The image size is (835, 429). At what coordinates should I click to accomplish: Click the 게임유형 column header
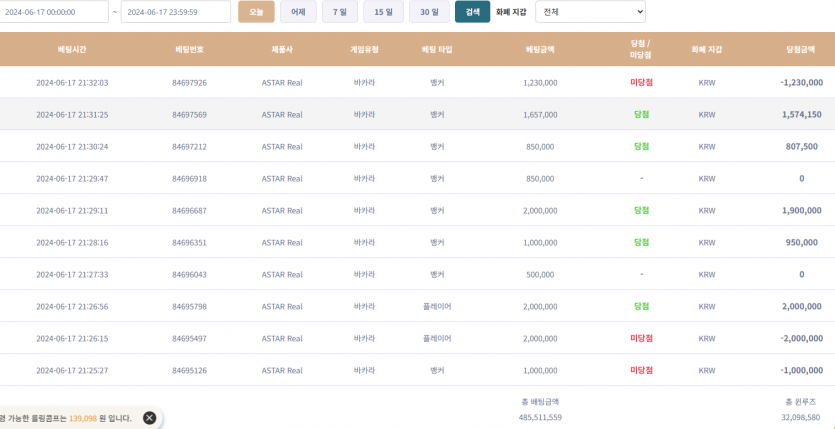click(364, 50)
